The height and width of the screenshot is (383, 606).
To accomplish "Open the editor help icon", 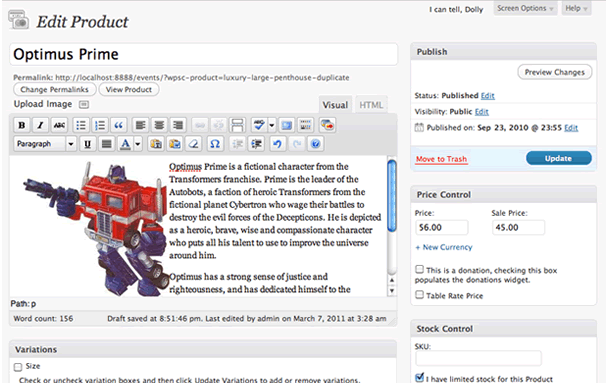I will click(315, 144).
